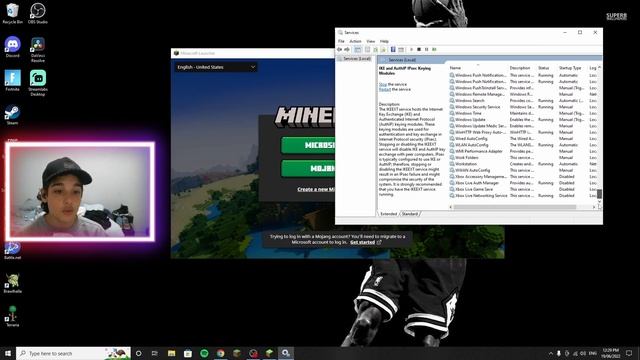640x360 pixels.
Task: Open the Action menu in Services
Action: coord(355,41)
